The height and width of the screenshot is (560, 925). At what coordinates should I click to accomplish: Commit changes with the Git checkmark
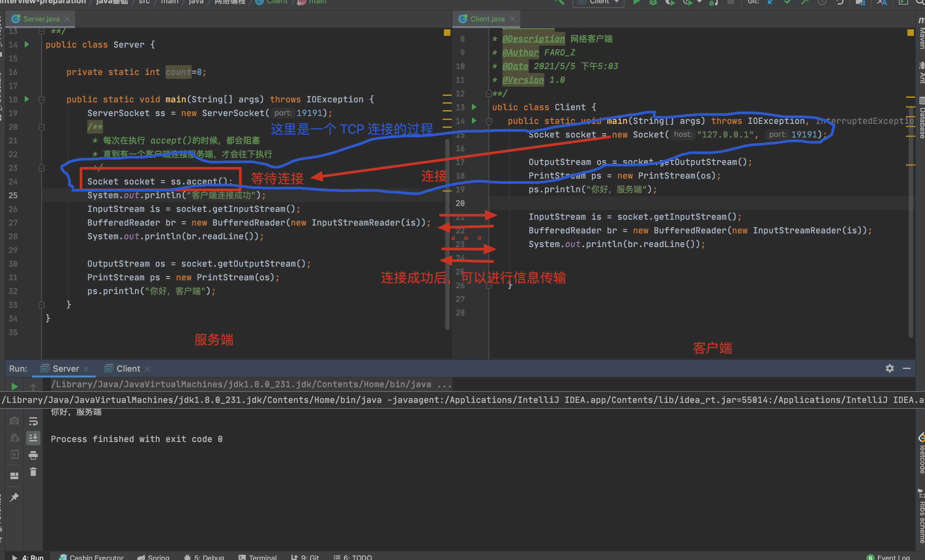(x=787, y=2)
